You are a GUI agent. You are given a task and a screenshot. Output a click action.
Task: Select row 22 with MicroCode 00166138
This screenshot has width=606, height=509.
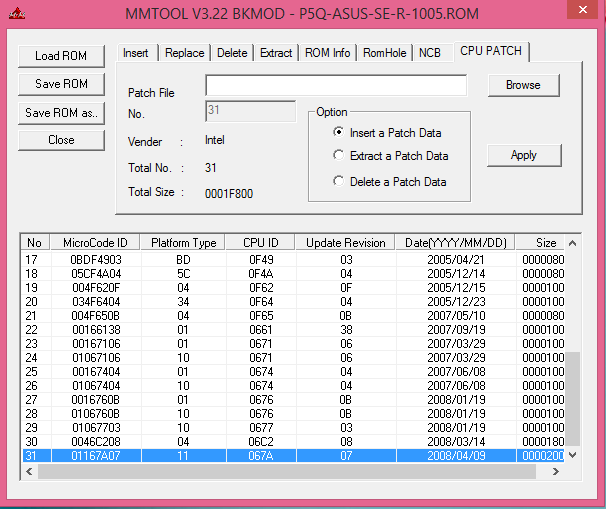293,330
